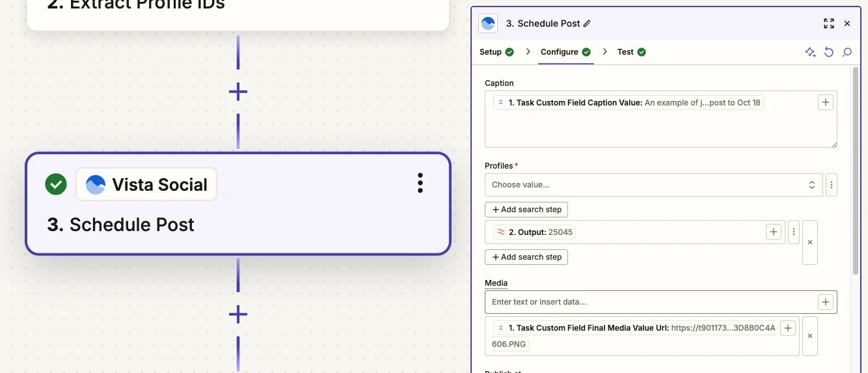Click the plus button in the Media input field

(825, 302)
